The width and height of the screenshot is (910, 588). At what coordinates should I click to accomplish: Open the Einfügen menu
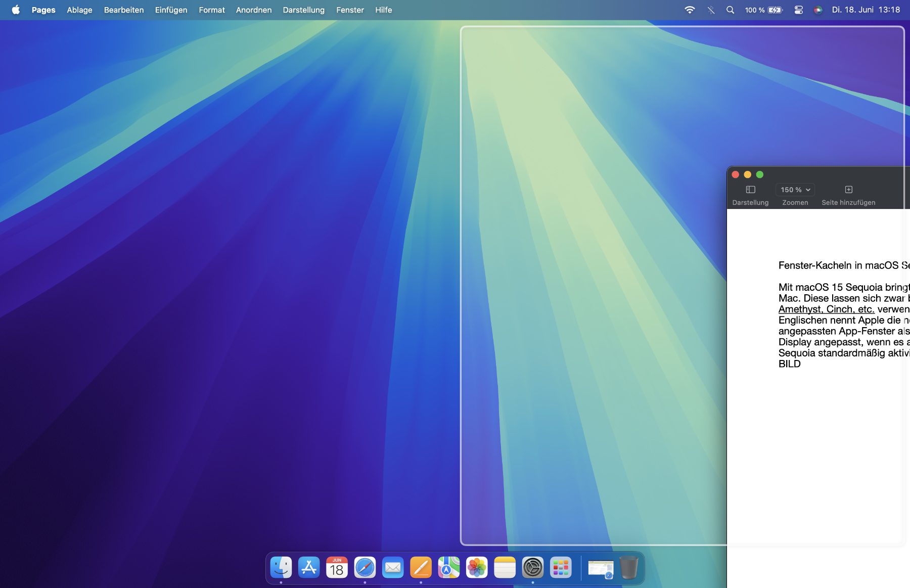171,10
